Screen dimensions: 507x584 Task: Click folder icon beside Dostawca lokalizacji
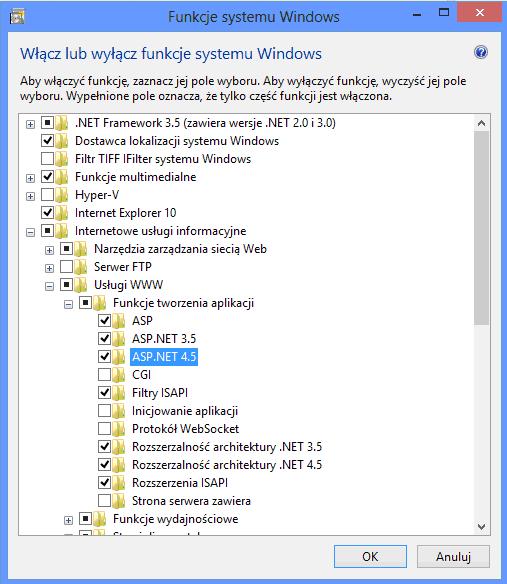coord(61,141)
